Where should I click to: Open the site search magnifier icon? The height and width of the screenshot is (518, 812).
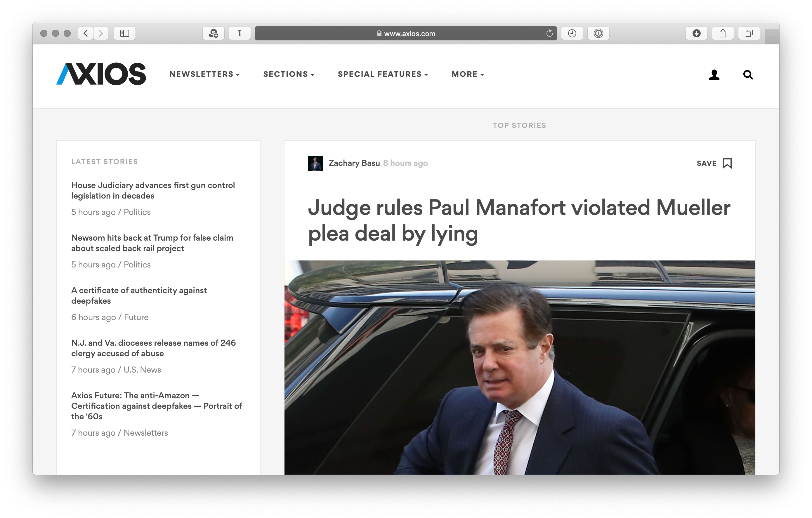point(748,74)
